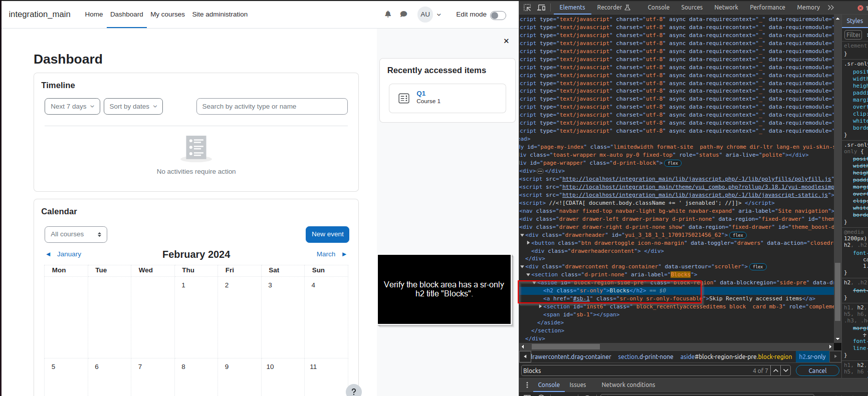Image resolution: width=868 pixels, height=396 pixels.
Task: Switch to the Performance tab
Action: coord(767,8)
